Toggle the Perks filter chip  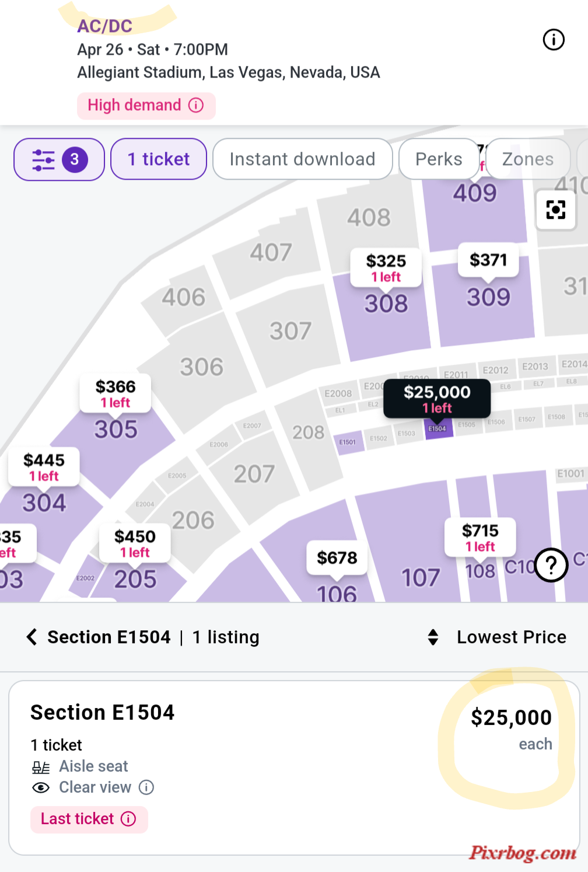point(439,159)
